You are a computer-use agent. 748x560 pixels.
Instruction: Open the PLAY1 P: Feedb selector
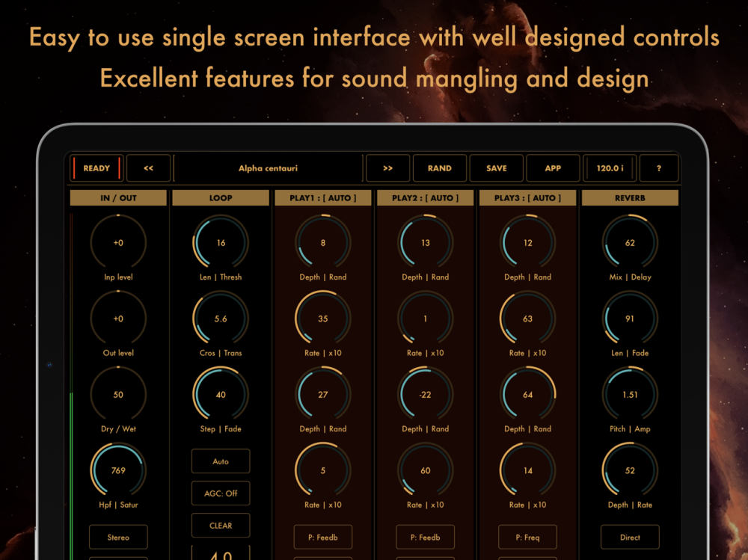pyautogui.click(x=323, y=537)
